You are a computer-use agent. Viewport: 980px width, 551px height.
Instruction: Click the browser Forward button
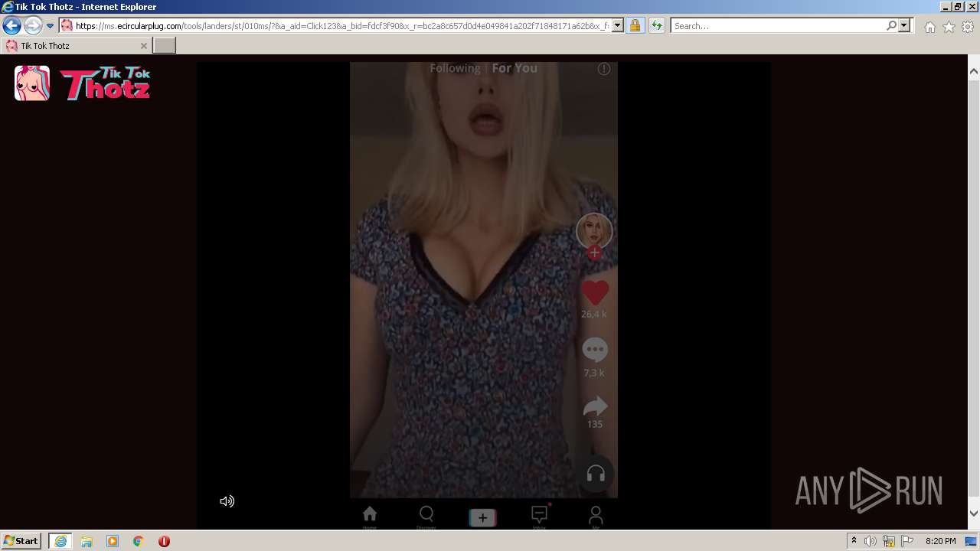32,26
